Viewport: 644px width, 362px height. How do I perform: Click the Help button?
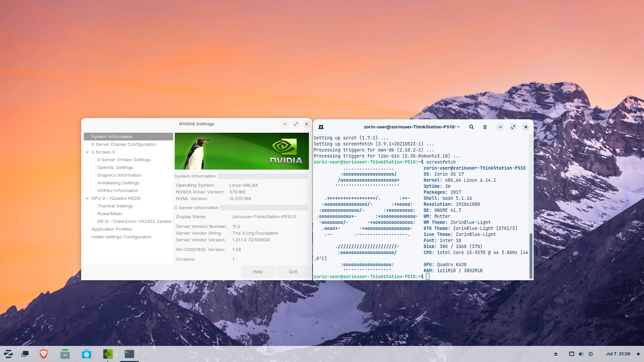click(258, 272)
